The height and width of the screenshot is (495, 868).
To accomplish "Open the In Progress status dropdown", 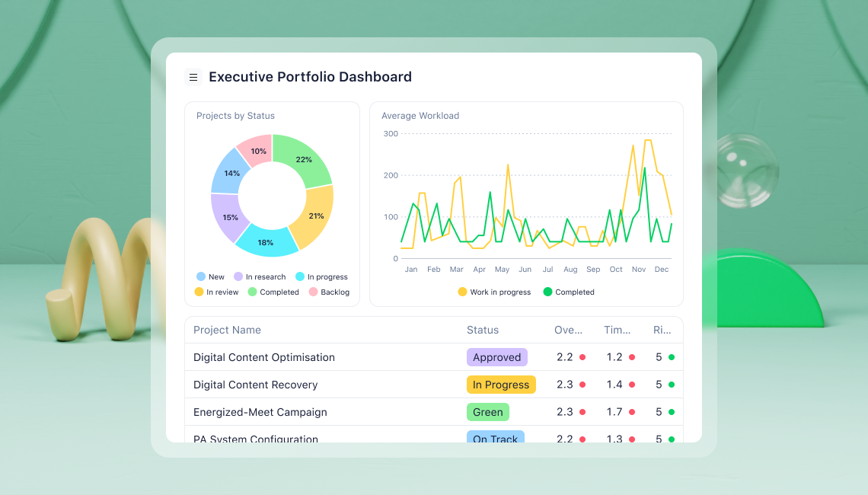I will coord(501,385).
